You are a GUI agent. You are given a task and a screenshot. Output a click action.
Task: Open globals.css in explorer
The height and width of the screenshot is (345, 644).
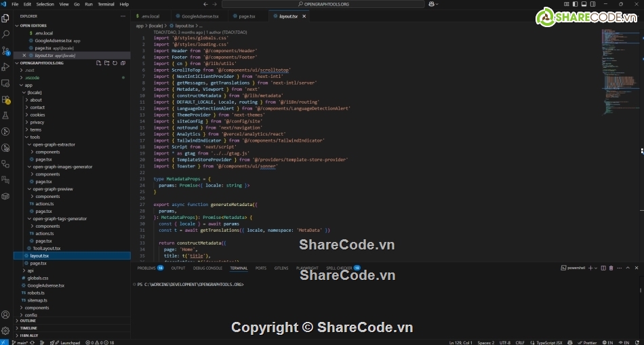coord(38,278)
